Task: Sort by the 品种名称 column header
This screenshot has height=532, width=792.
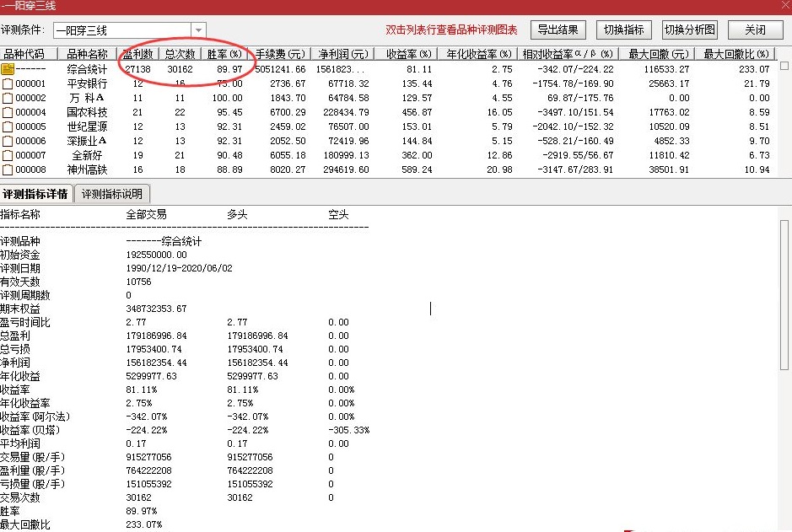Action: (x=87, y=54)
